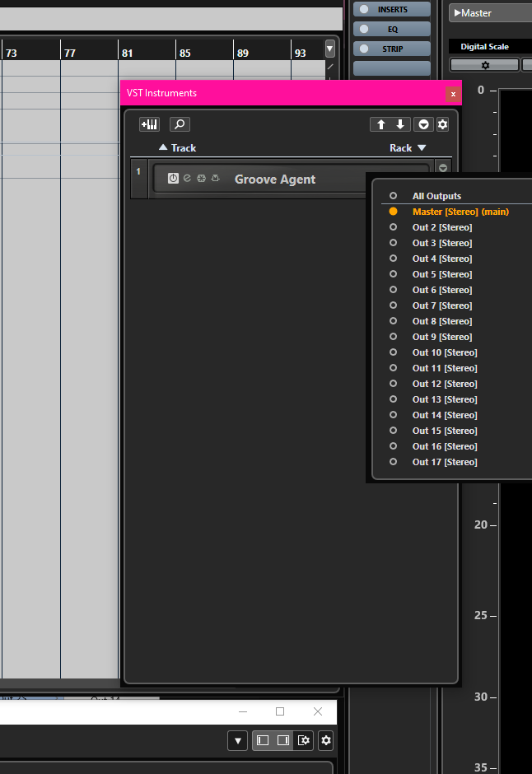This screenshot has height=774, width=532.
Task: Maximize the lower white window
Action: point(280,711)
